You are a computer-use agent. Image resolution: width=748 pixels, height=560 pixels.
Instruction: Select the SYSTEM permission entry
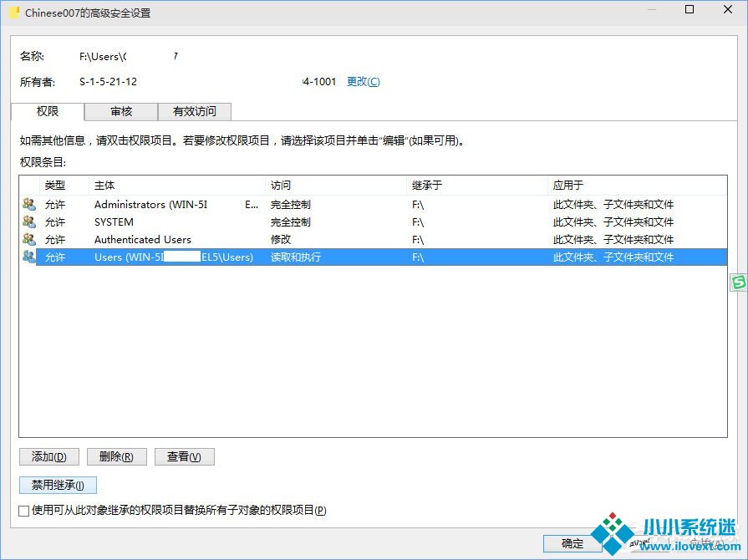pos(374,221)
